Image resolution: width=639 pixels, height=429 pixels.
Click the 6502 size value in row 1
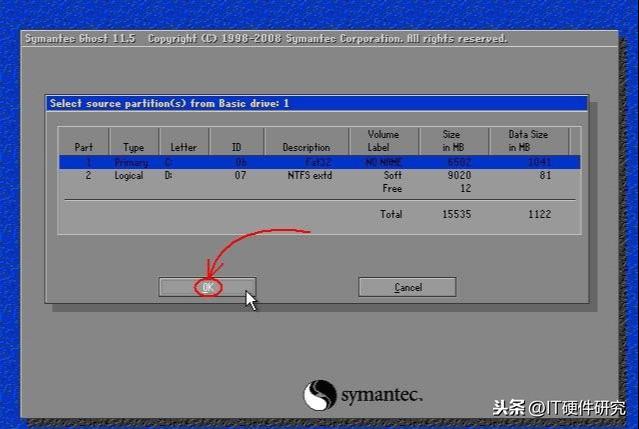pyautogui.click(x=459, y=162)
